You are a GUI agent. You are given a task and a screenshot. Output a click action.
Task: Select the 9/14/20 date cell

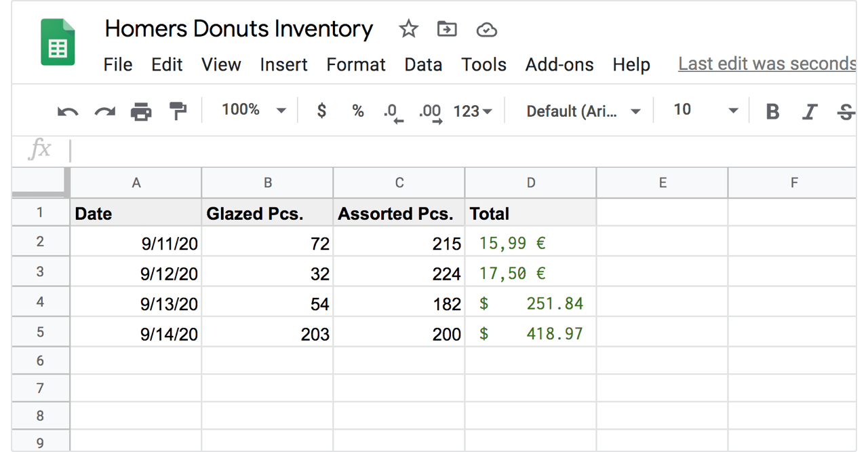(136, 333)
